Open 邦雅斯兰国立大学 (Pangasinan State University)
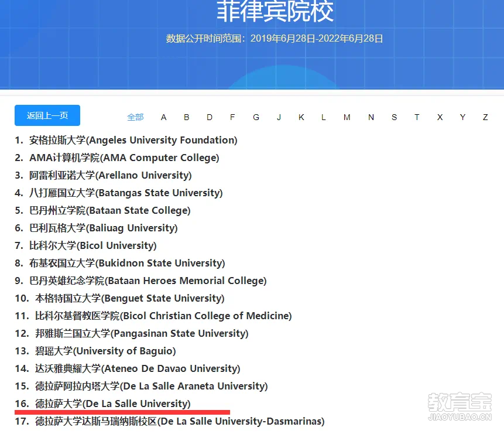Viewport: 504px width, 434px height. click(x=132, y=334)
